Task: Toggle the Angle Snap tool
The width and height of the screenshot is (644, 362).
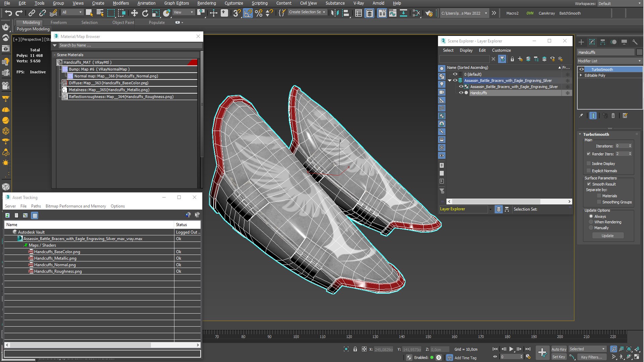Action: [x=248, y=13]
